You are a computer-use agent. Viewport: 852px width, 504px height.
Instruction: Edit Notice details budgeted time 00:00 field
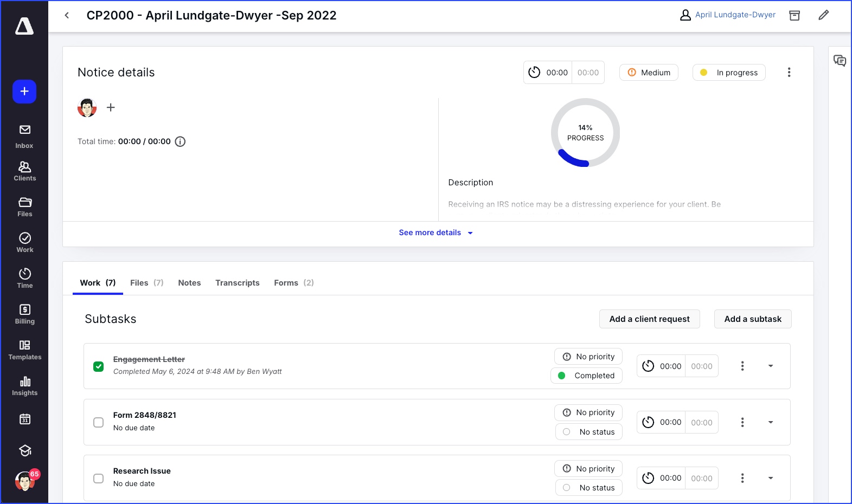[x=588, y=73]
